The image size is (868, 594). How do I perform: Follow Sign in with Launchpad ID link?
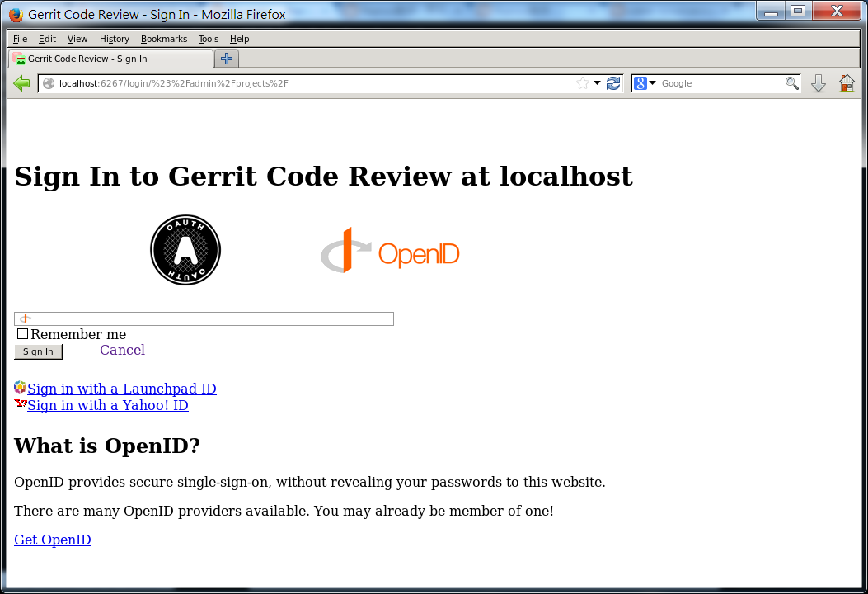(x=122, y=389)
